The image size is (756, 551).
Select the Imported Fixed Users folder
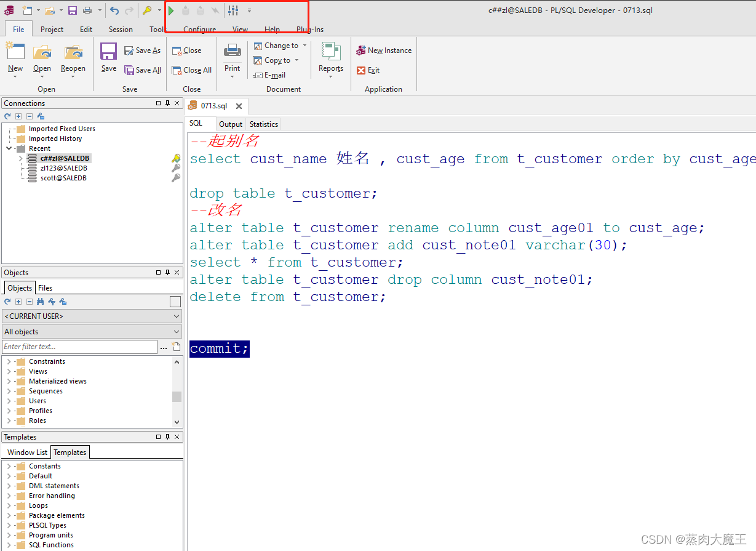click(x=62, y=129)
